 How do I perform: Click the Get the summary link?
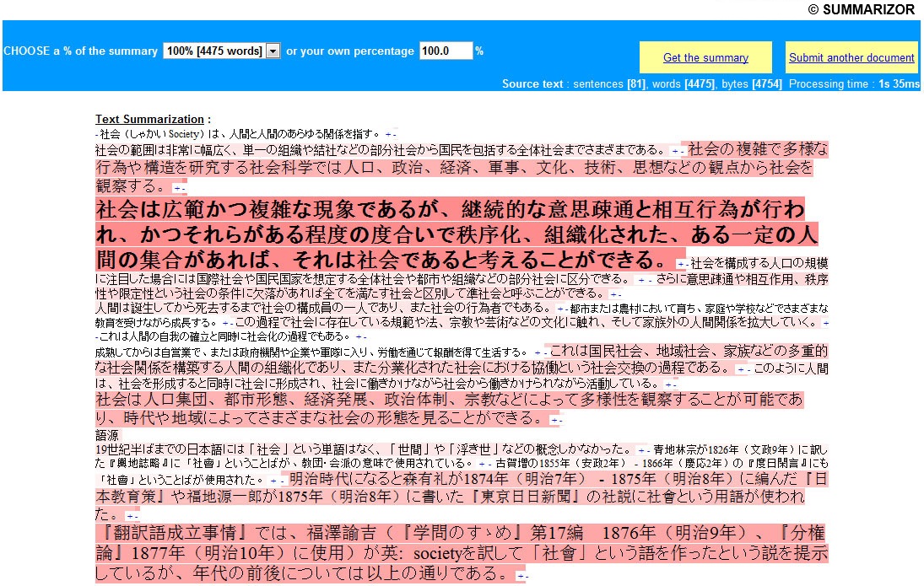pos(705,57)
